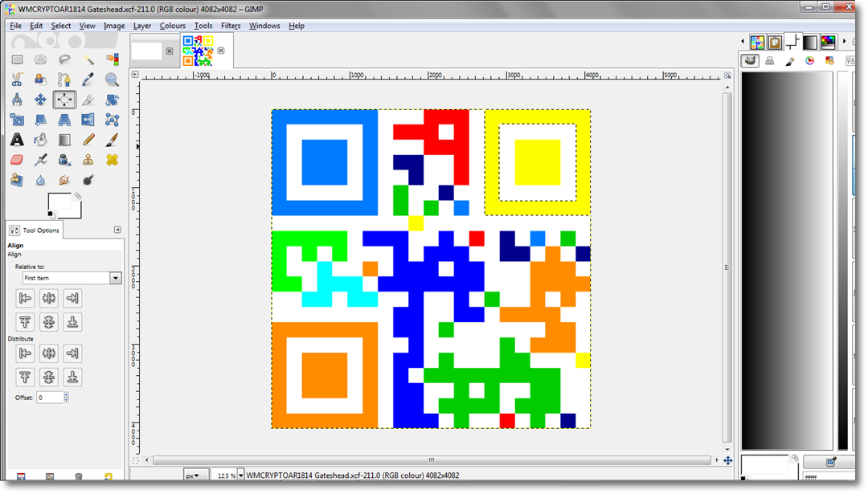Viewport: 868px width, 494px height.
Task: Select the Zoom magnifier tool
Action: point(112,80)
